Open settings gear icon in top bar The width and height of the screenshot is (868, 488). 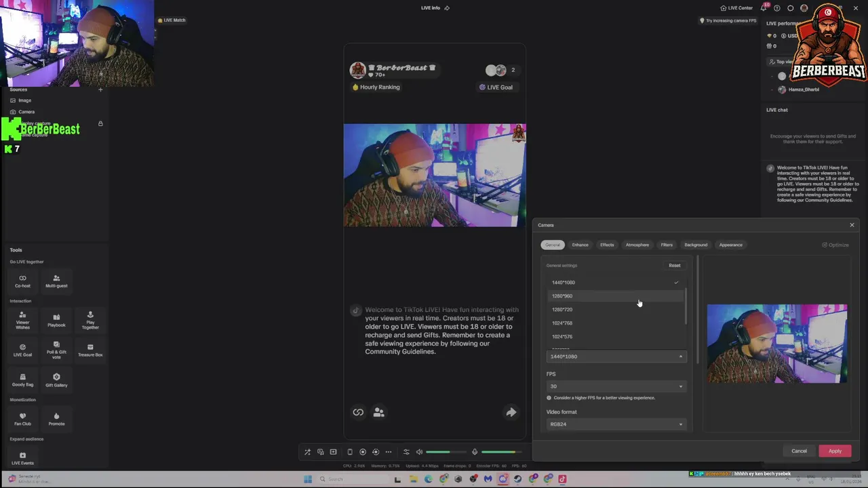click(791, 8)
